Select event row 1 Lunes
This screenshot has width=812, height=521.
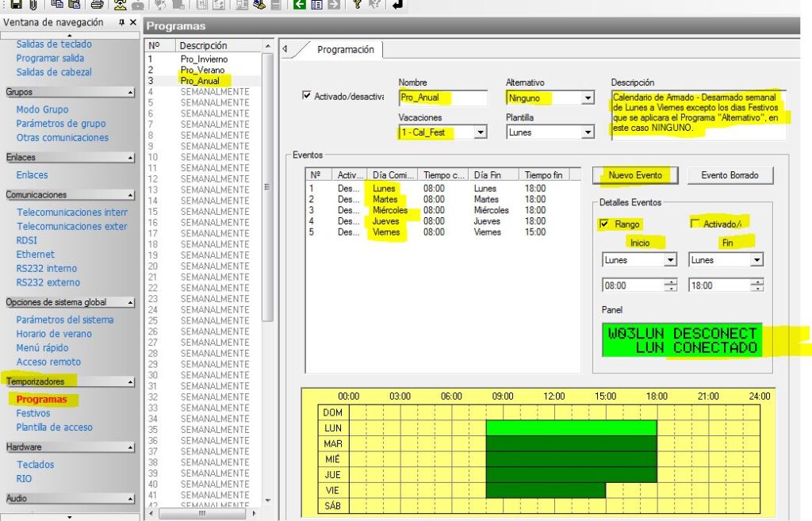click(x=442, y=189)
